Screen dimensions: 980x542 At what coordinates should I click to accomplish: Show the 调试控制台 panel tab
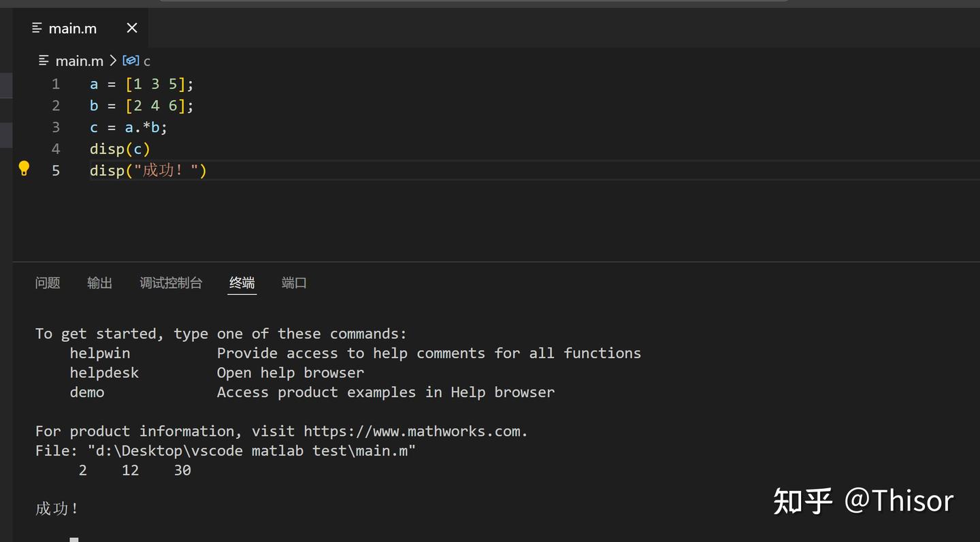point(171,283)
